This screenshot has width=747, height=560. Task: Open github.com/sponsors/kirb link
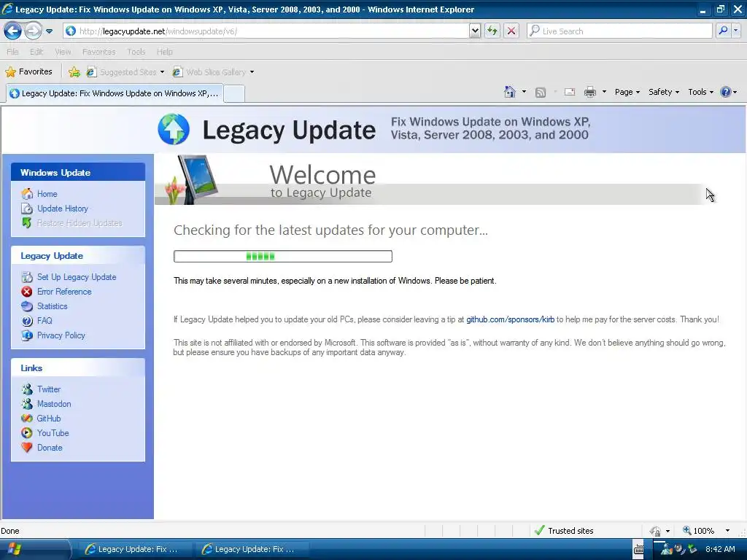(510, 319)
